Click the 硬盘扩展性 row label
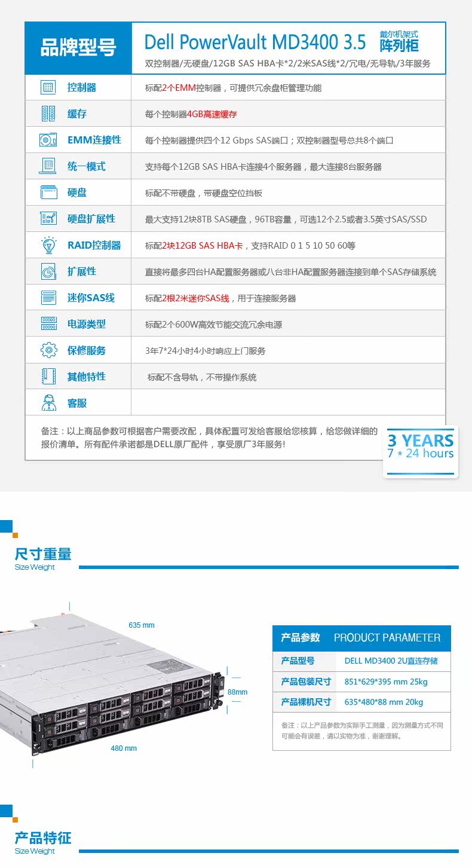Viewport: 472px width, 868px height. tap(91, 219)
